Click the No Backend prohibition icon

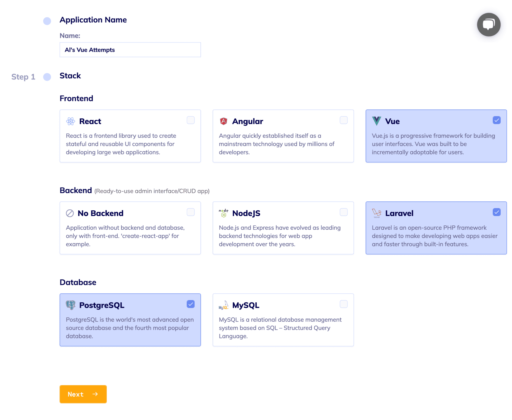click(69, 213)
